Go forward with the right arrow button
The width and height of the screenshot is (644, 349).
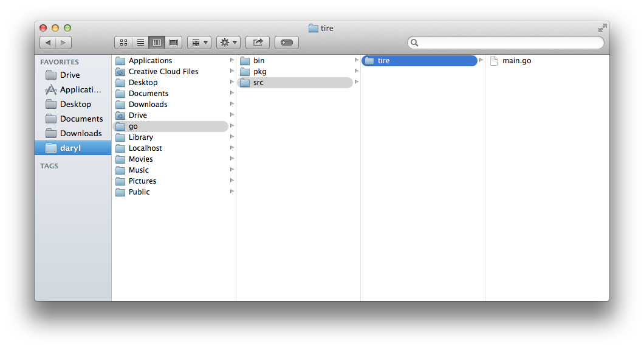[x=63, y=43]
